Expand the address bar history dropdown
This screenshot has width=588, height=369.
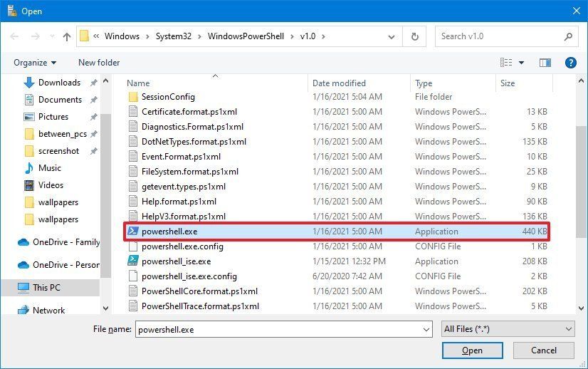click(x=391, y=36)
